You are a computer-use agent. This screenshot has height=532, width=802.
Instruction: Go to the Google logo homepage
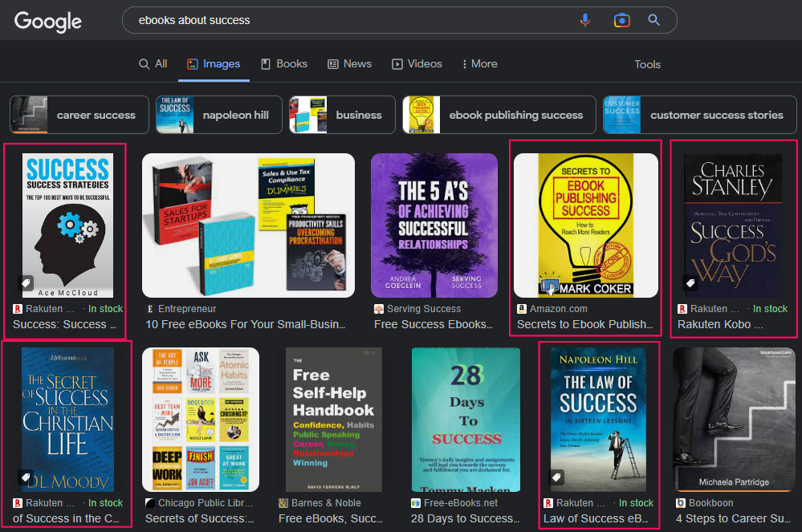pos(48,22)
